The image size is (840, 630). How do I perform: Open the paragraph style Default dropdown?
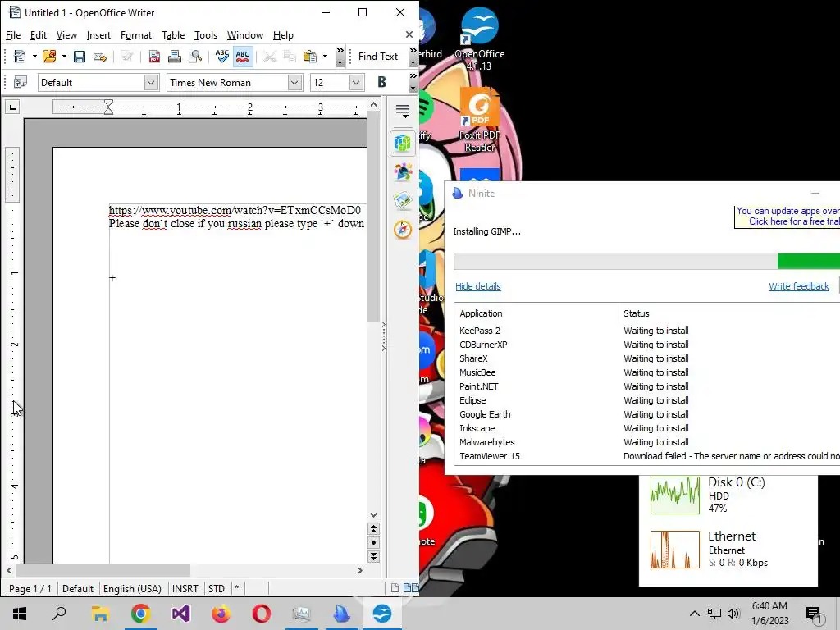click(151, 83)
